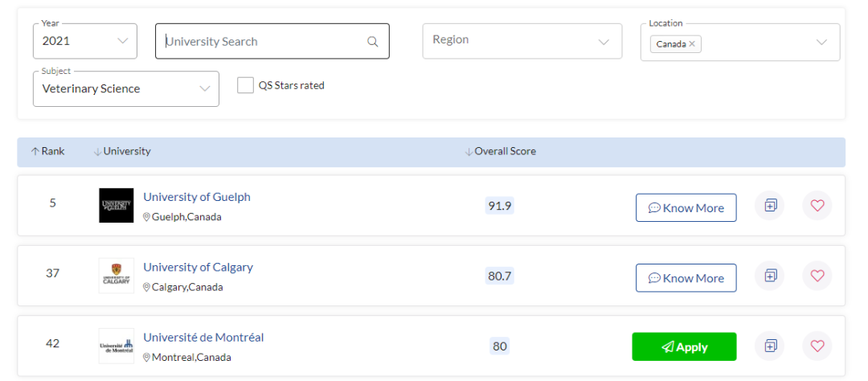Open University of Calgary link

point(198,267)
